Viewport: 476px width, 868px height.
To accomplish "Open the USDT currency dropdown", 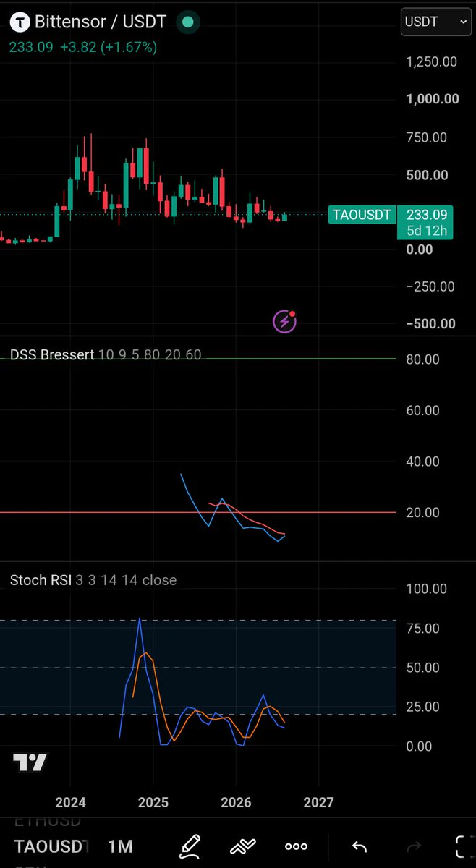I will pyautogui.click(x=437, y=22).
